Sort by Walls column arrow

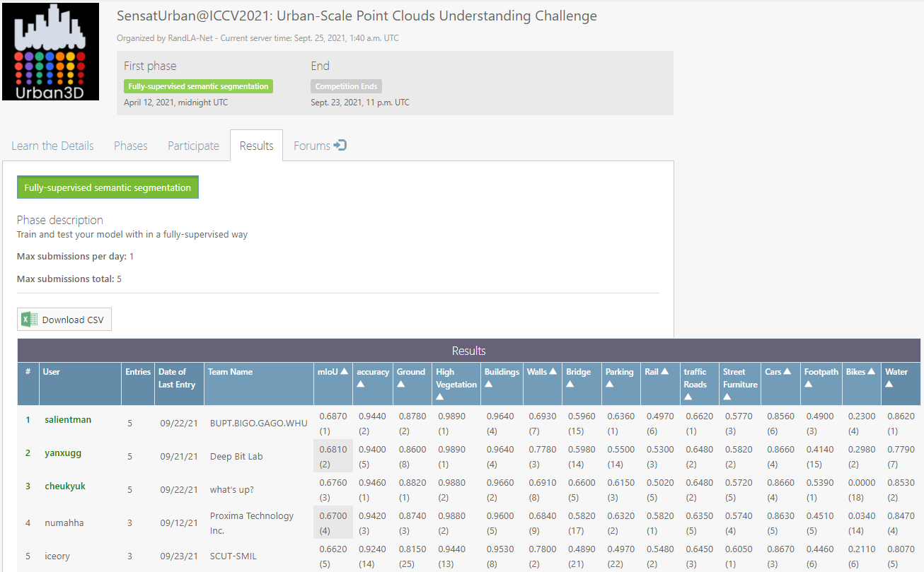(x=553, y=372)
